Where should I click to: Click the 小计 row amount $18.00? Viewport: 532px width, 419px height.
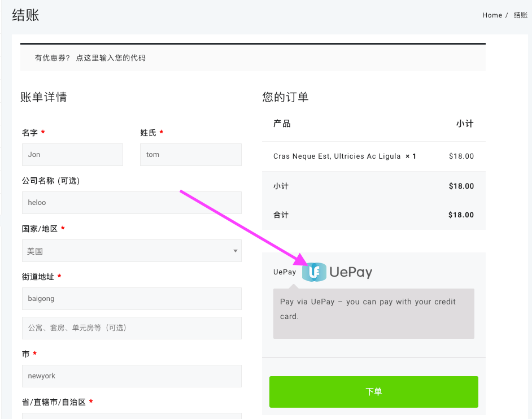click(x=461, y=186)
